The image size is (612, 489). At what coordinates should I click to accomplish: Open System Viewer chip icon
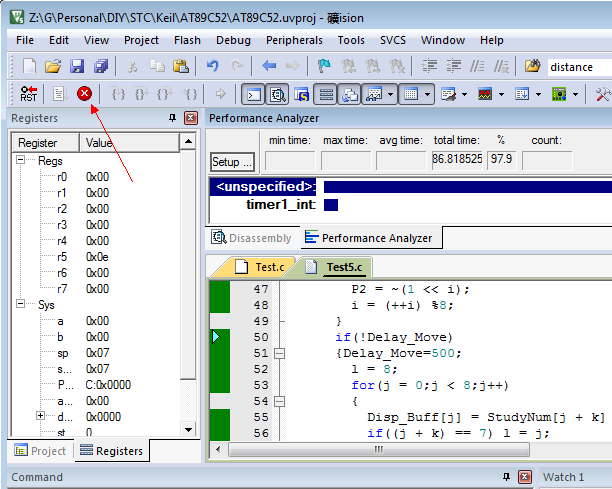pyautogui.click(x=559, y=94)
